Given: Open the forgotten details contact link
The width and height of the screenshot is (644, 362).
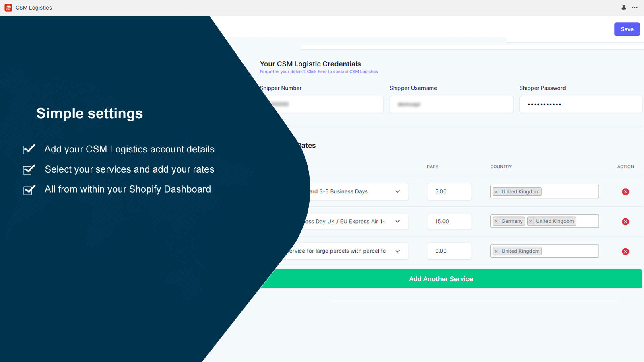Looking at the screenshot, I should pos(319,72).
